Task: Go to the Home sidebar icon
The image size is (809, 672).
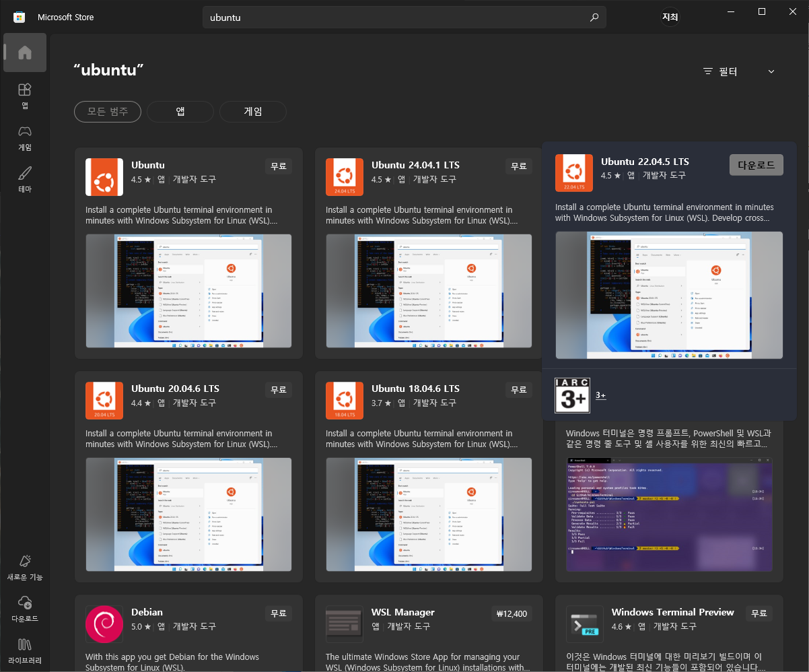Action: click(25, 53)
